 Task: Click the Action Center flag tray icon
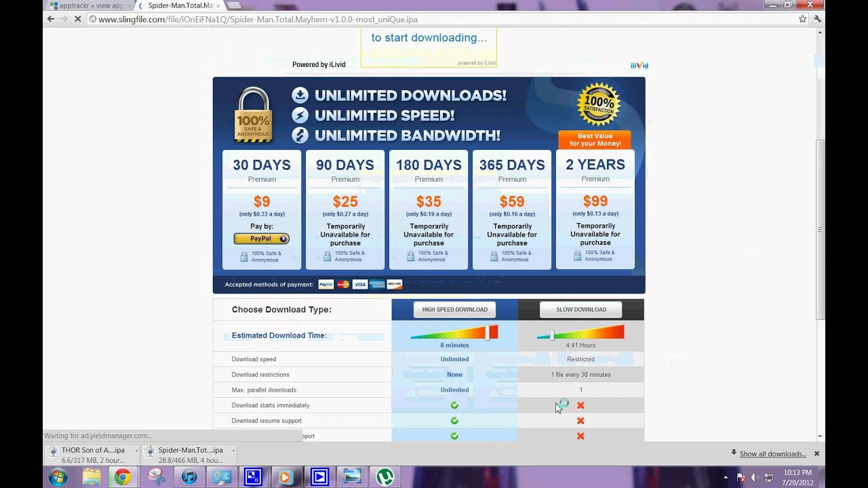741,477
